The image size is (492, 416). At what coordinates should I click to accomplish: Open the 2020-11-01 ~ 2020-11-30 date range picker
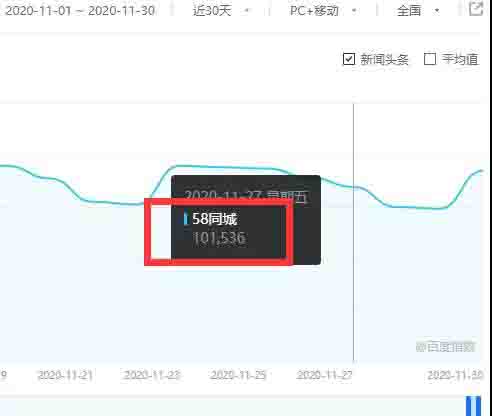(80, 11)
